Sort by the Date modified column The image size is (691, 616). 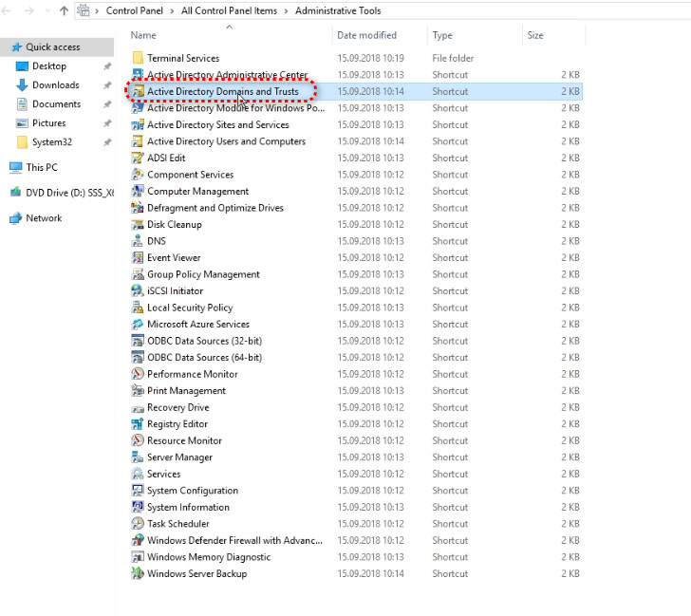click(x=366, y=35)
